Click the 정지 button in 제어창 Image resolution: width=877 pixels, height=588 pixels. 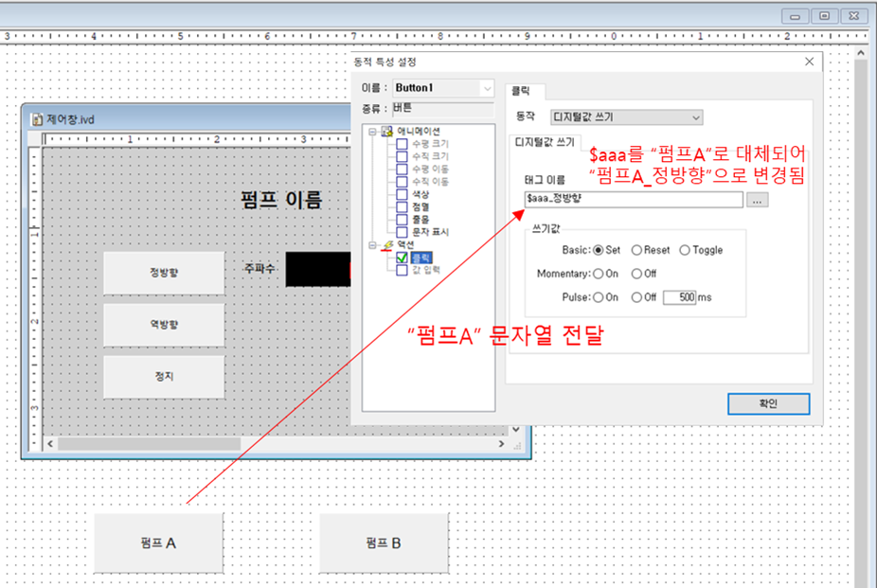click(x=164, y=377)
